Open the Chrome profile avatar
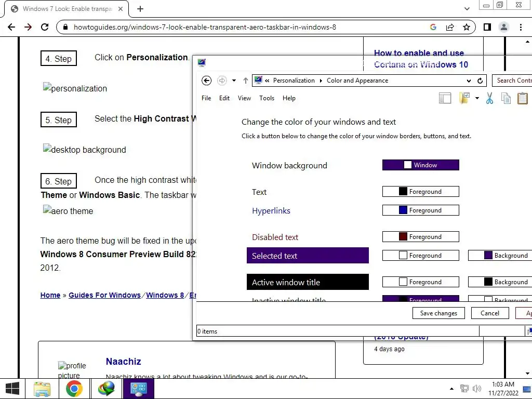Viewport: 532px width, 399px height. point(504,27)
